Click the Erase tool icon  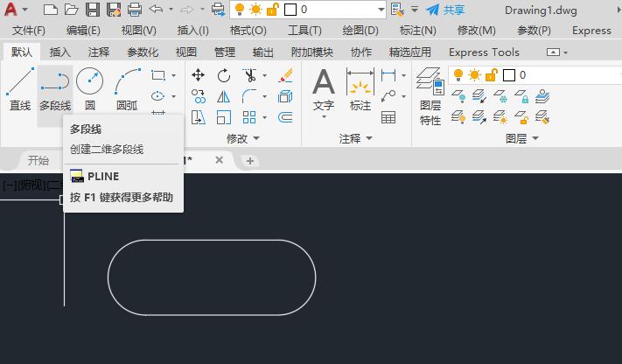pos(285,75)
